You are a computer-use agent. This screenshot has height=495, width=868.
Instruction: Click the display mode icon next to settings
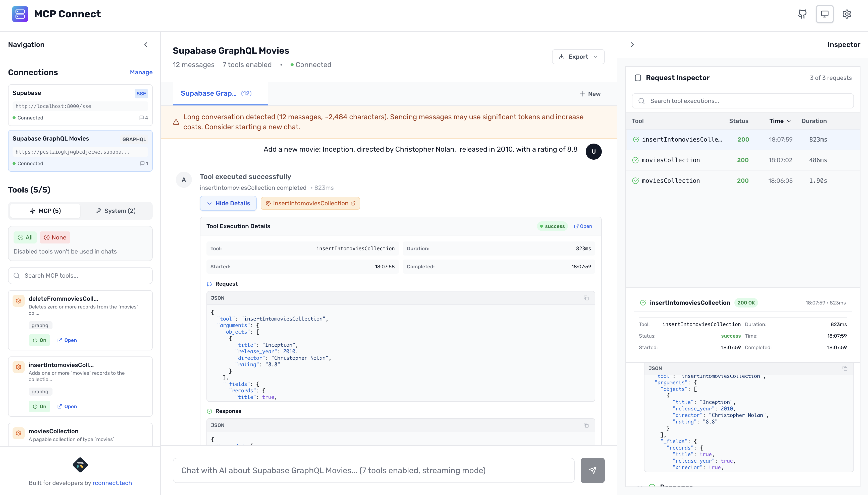click(824, 14)
